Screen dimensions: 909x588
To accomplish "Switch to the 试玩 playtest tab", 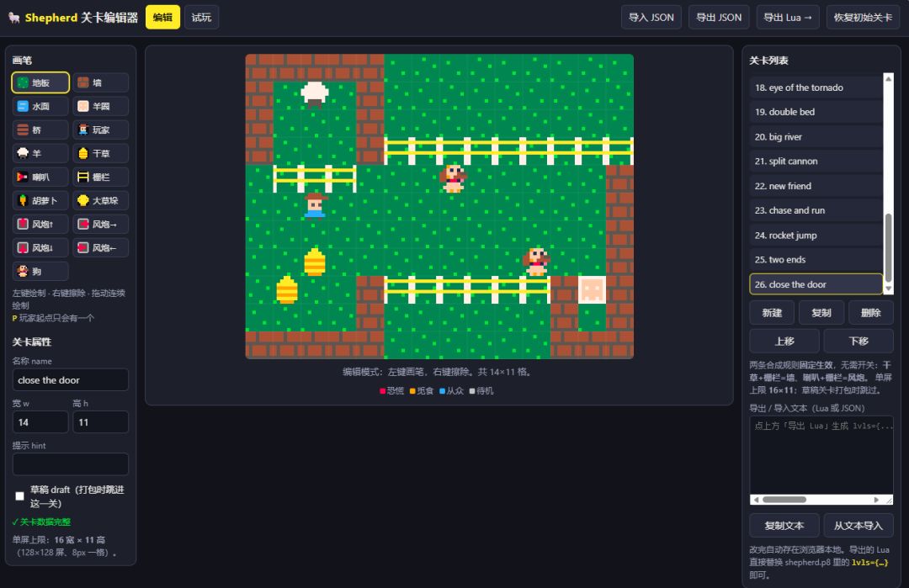I will (201, 18).
